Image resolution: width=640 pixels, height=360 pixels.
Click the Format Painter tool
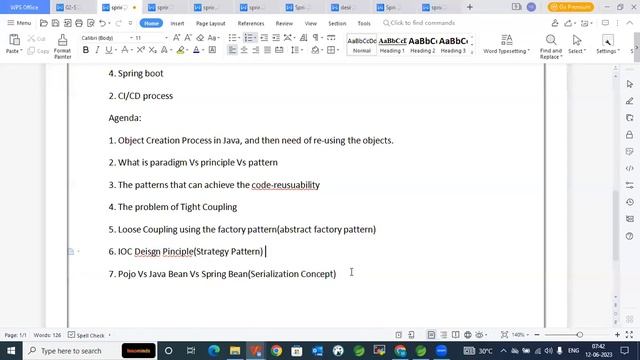[62, 47]
